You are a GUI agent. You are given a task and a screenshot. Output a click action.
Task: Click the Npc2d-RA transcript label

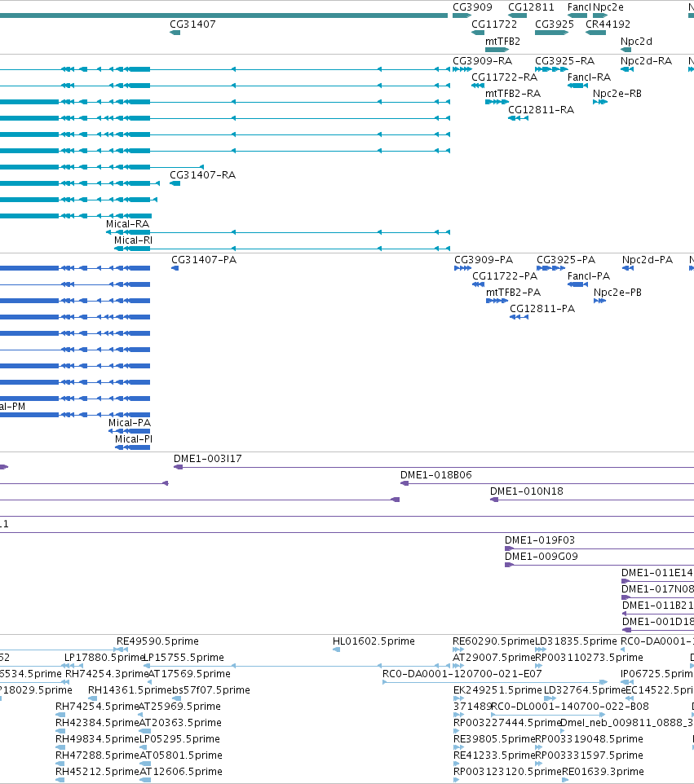click(x=647, y=60)
